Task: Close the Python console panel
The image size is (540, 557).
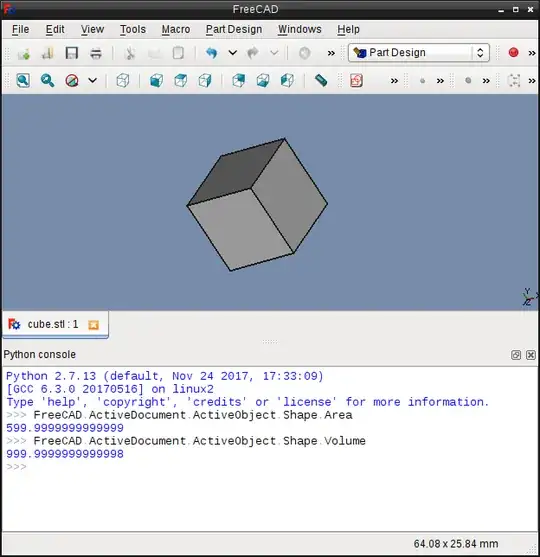Action: pyautogui.click(x=531, y=355)
